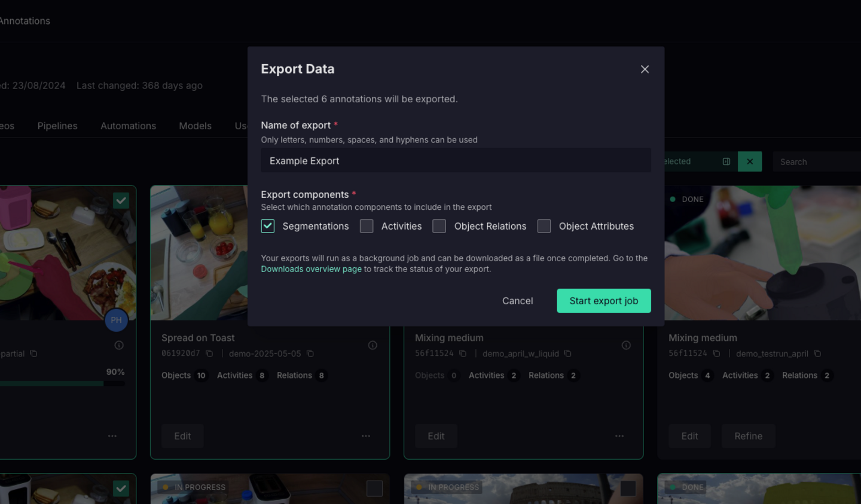Copy demo-2025-05-05 name via copy icon

click(x=310, y=353)
